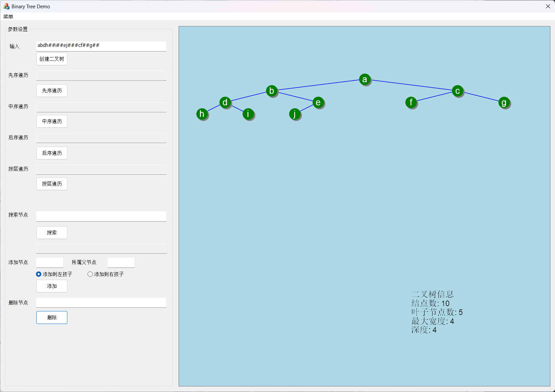Click the Binary Tree Demo title text

[x=31, y=7]
